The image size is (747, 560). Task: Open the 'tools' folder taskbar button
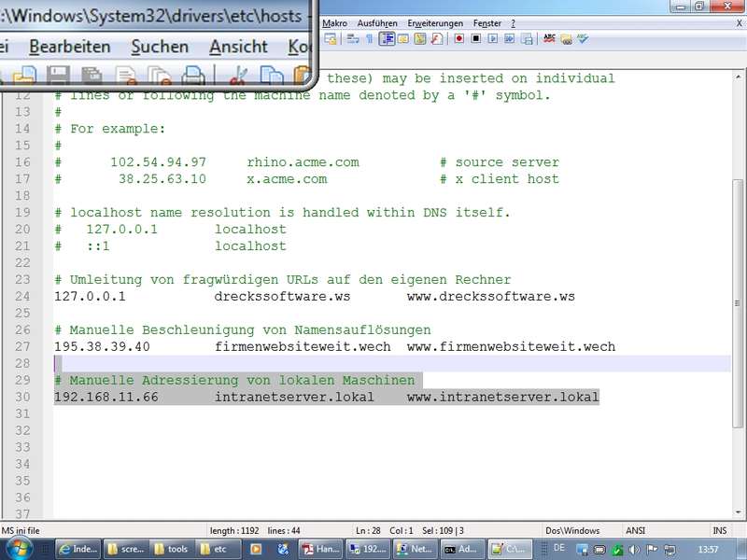(x=173, y=549)
